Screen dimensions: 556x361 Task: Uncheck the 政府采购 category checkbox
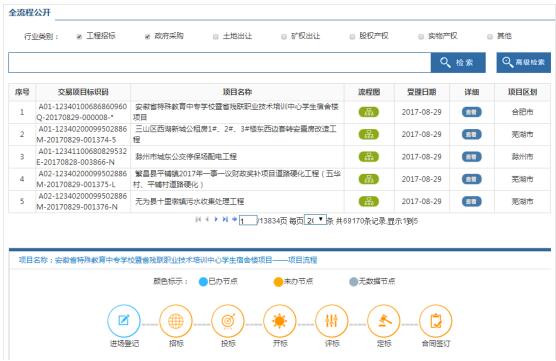(148, 37)
